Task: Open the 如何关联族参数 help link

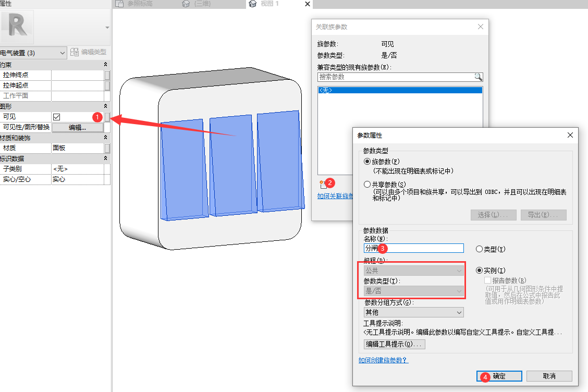Action: (x=335, y=196)
